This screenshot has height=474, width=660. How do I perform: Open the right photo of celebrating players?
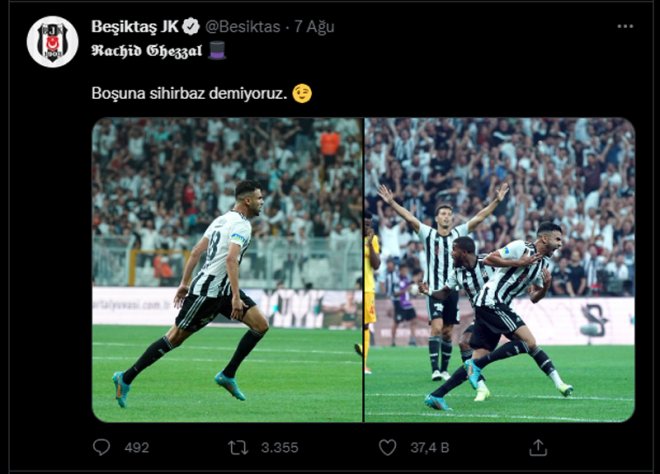[499, 270]
